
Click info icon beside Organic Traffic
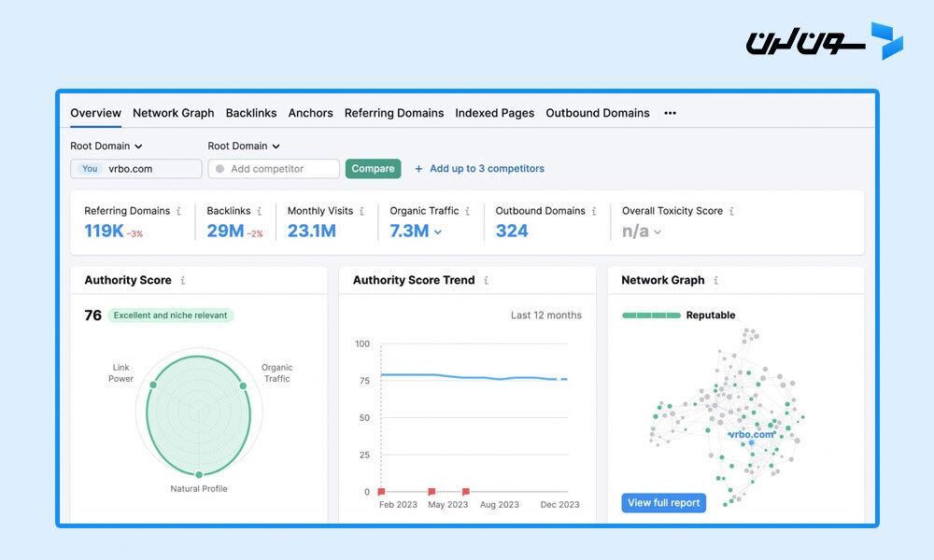(x=468, y=211)
